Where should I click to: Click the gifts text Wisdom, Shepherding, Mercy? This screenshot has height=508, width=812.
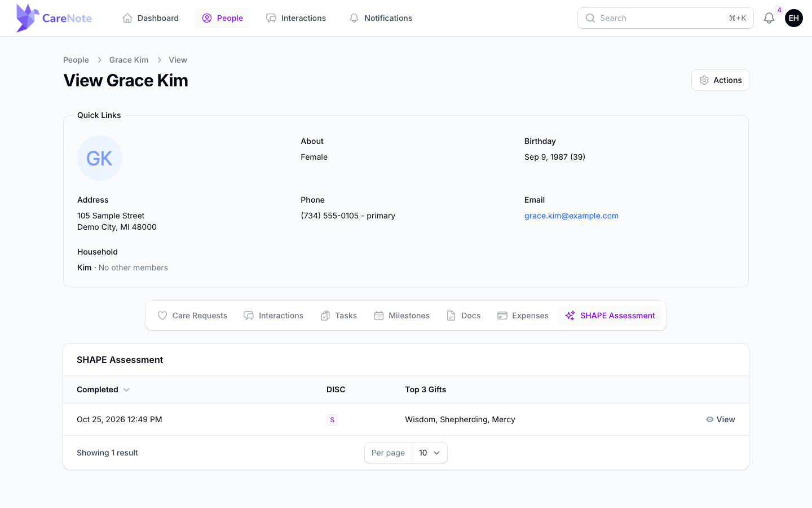point(460,419)
